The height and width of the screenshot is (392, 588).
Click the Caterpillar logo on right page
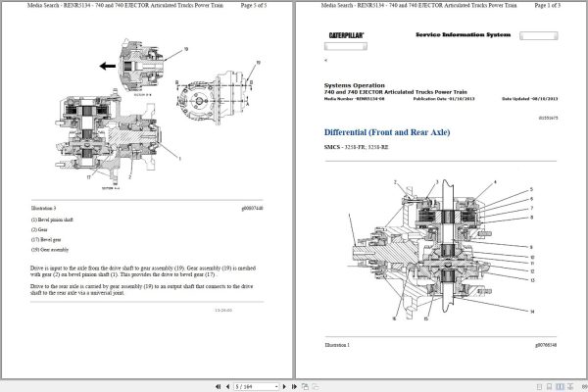tap(346, 35)
